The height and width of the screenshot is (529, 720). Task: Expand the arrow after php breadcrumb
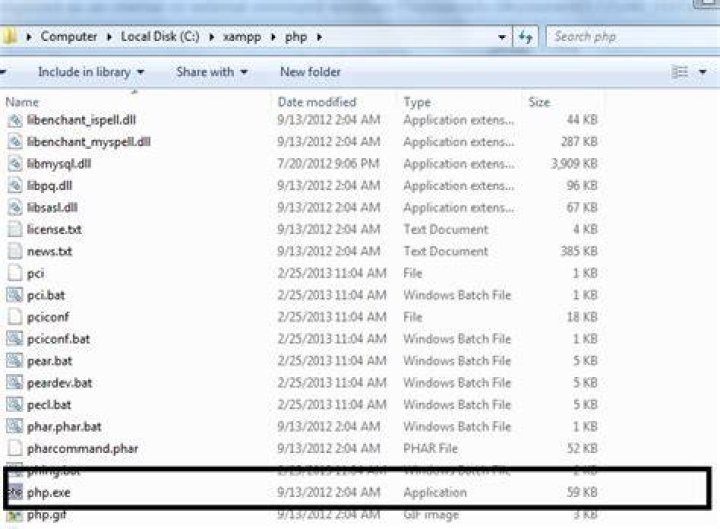coord(319,37)
